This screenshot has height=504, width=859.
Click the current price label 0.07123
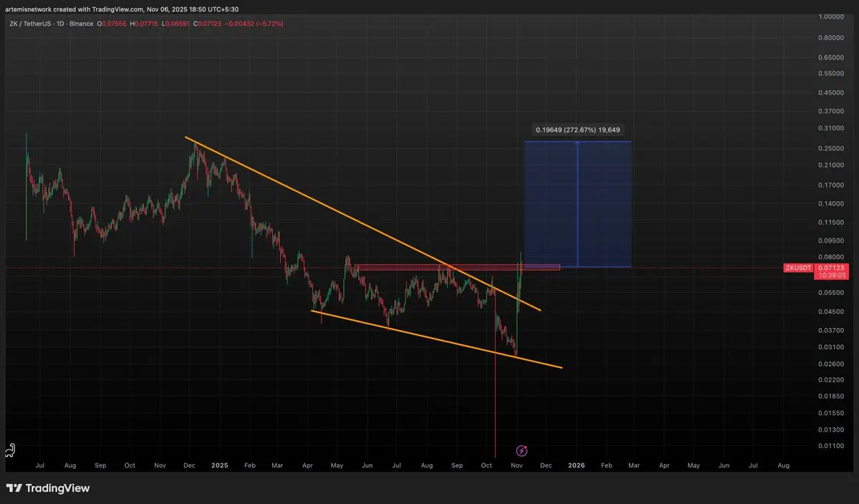click(831, 268)
